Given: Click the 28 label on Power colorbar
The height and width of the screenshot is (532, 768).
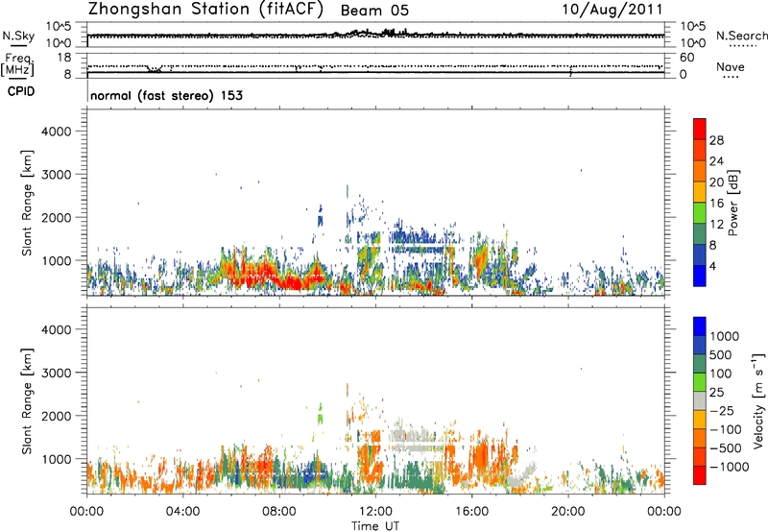Looking at the screenshot, I should 716,140.
